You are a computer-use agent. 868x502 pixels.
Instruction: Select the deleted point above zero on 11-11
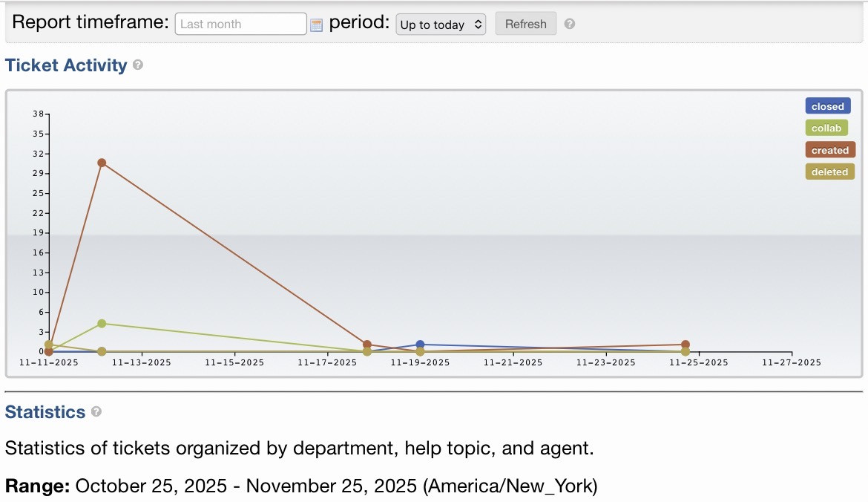coord(49,345)
